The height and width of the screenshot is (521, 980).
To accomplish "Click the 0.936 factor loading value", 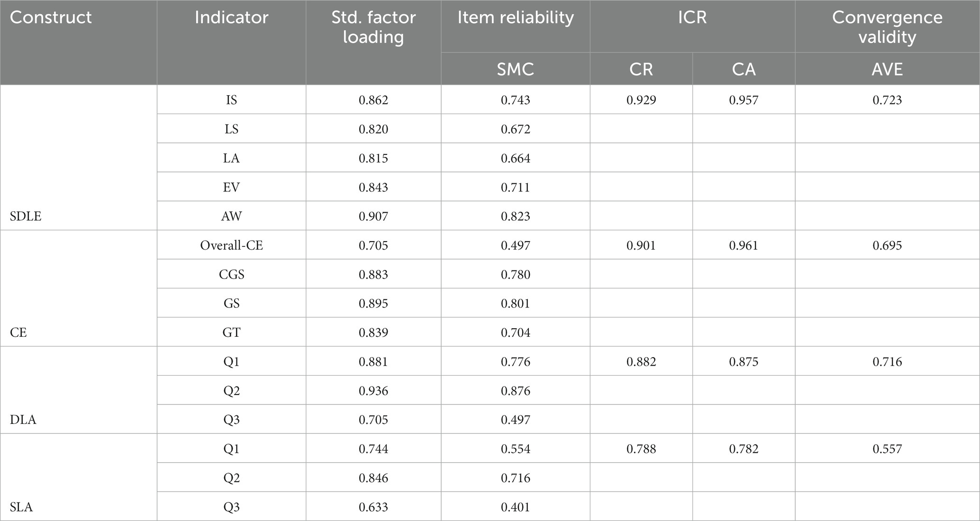I will 373,391.
